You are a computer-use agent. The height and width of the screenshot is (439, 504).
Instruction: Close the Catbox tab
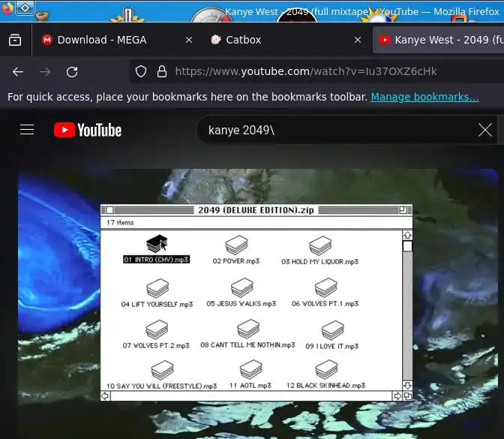click(x=358, y=40)
